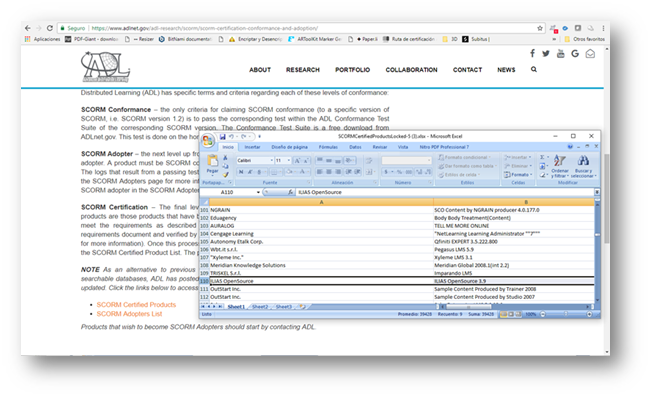Align text left in Alineación group
652x398 pixels.
[x=320, y=172]
